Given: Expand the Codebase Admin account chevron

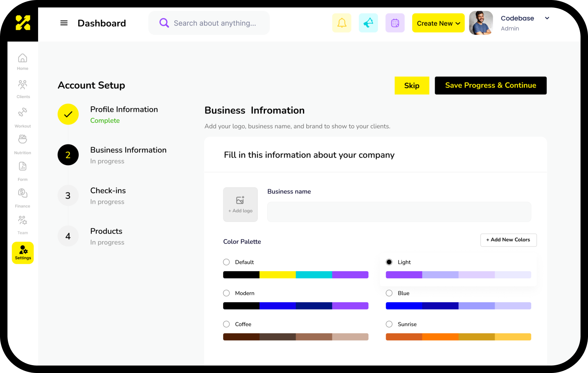Looking at the screenshot, I should [547, 18].
